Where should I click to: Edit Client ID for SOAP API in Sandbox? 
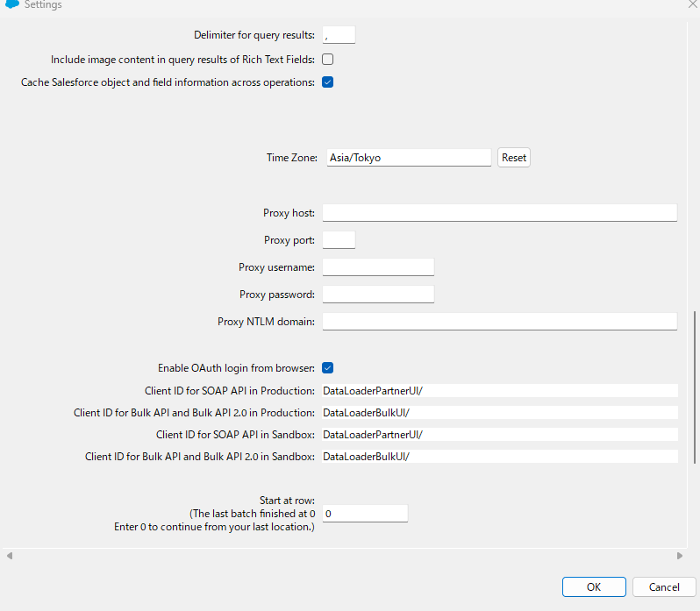pos(500,435)
